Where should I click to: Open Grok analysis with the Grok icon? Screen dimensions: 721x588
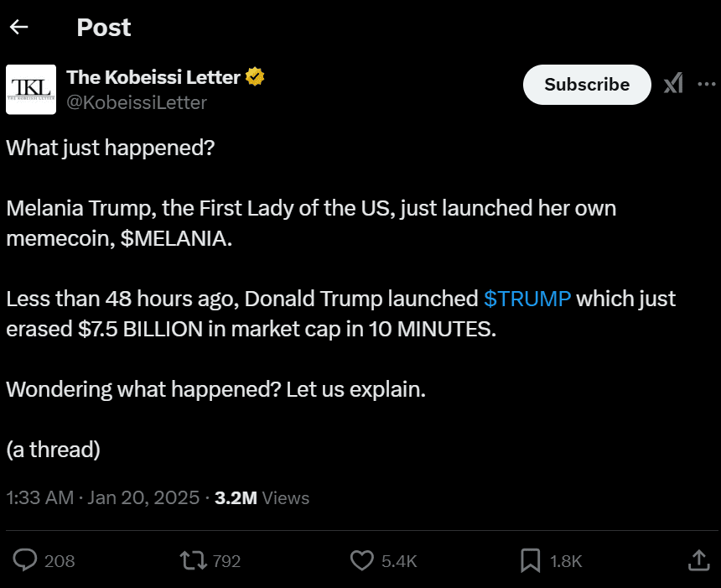pyautogui.click(x=673, y=84)
